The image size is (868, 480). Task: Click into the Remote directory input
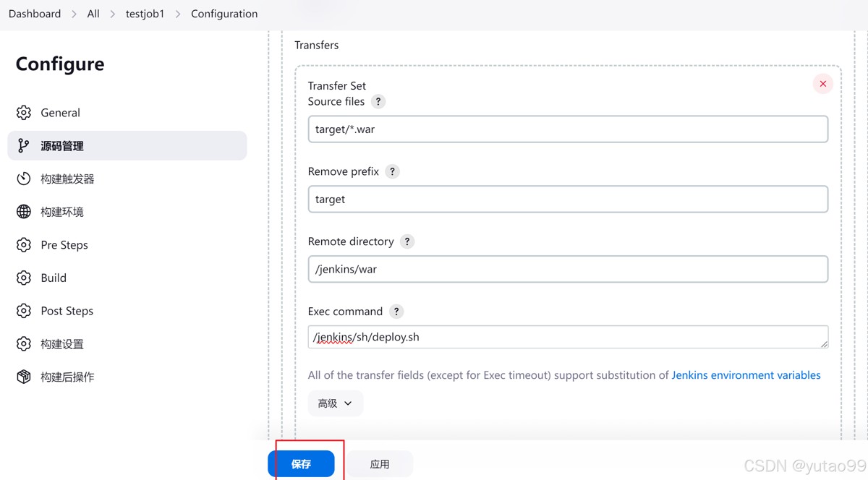568,269
